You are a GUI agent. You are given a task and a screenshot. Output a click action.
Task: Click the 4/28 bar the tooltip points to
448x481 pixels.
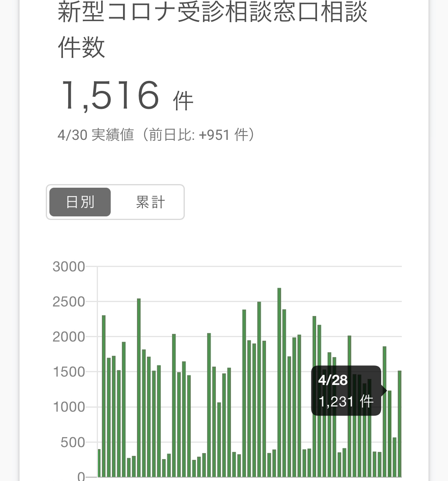[389, 434]
